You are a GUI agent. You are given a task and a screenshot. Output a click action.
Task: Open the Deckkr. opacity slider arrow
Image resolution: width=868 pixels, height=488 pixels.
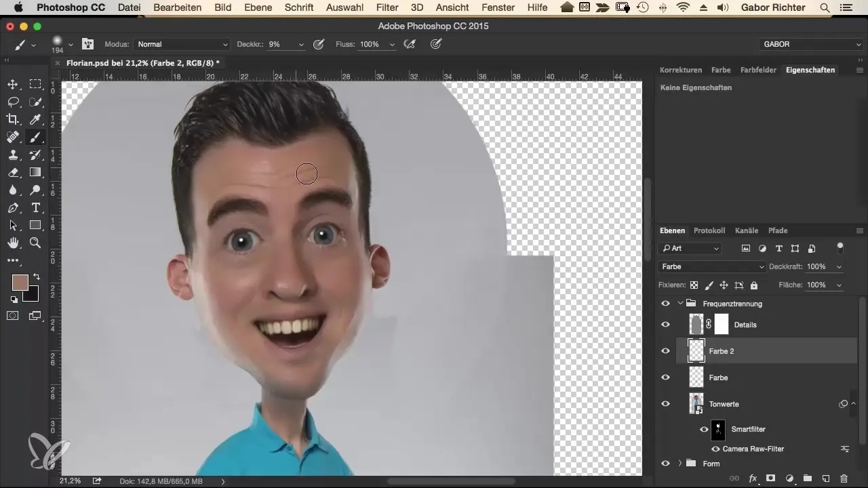301,45
